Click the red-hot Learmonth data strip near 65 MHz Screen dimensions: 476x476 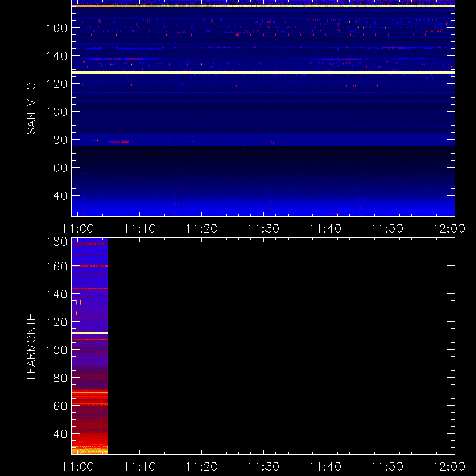coord(90,397)
